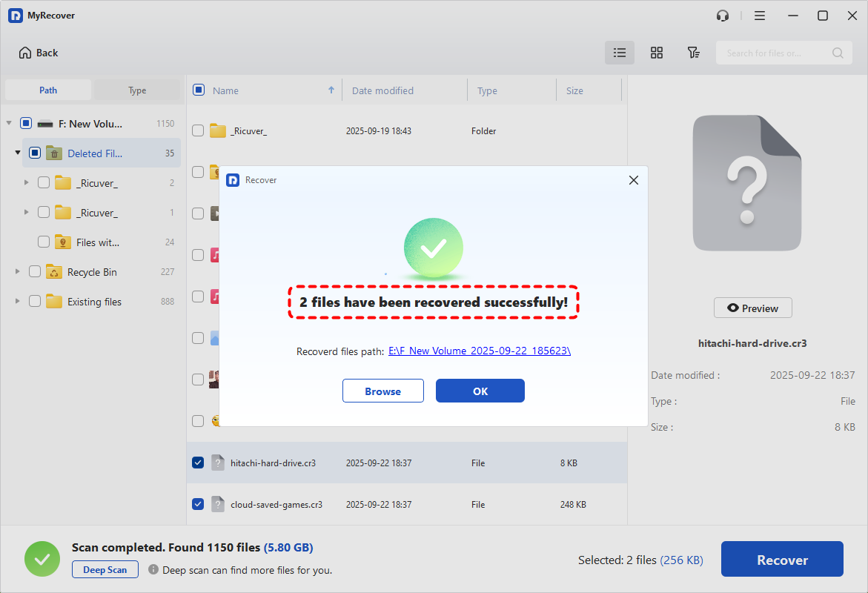Expand the Existing files tree node
This screenshot has width=868, height=593.
[18, 302]
